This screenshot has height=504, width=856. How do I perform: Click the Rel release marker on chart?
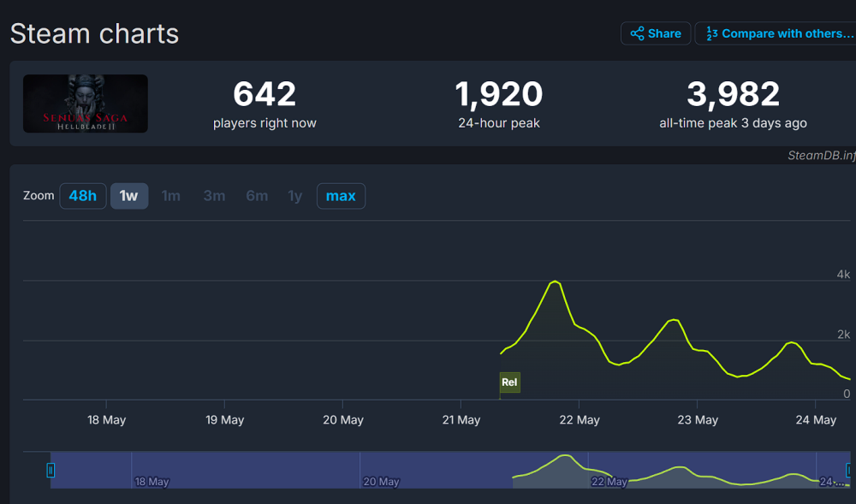click(x=509, y=382)
